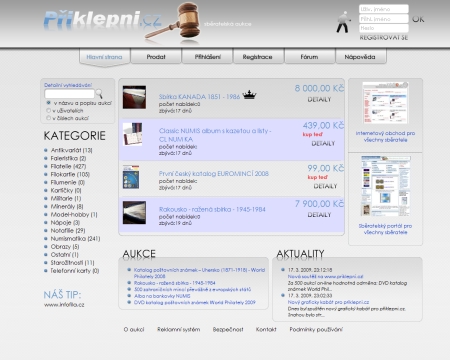Open the Starožitnosti category
Screen dimensions: 450x360
click(72, 263)
